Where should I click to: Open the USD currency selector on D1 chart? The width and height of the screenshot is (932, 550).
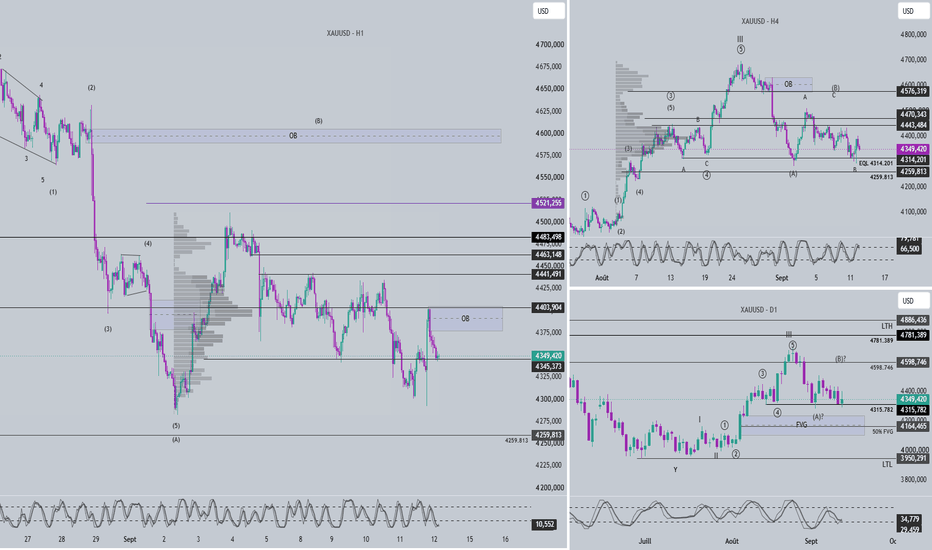pyautogui.click(x=912, y=301)
